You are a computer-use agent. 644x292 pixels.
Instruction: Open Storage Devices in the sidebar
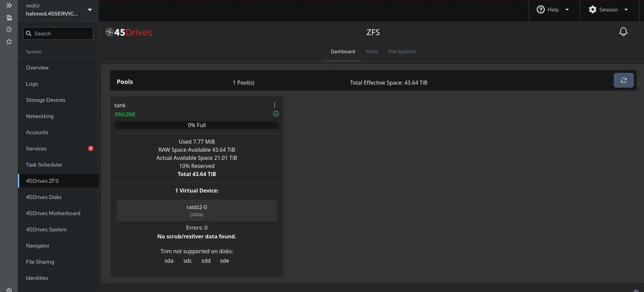pos(46,100)
